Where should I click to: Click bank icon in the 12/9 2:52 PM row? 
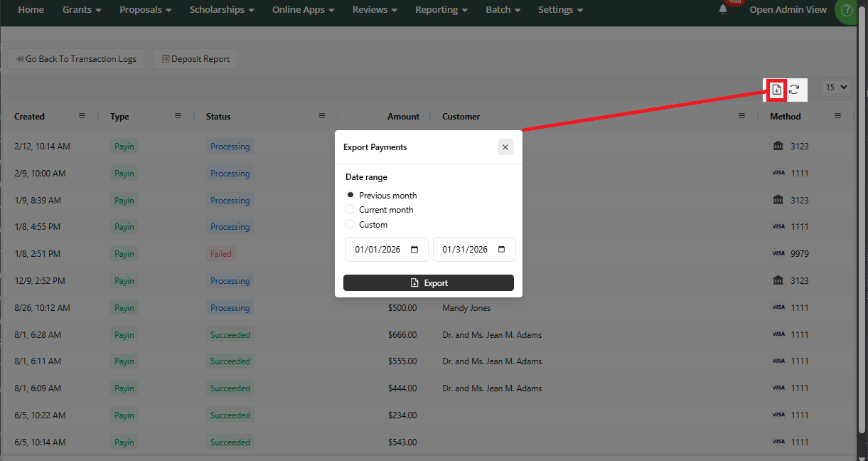778,280
